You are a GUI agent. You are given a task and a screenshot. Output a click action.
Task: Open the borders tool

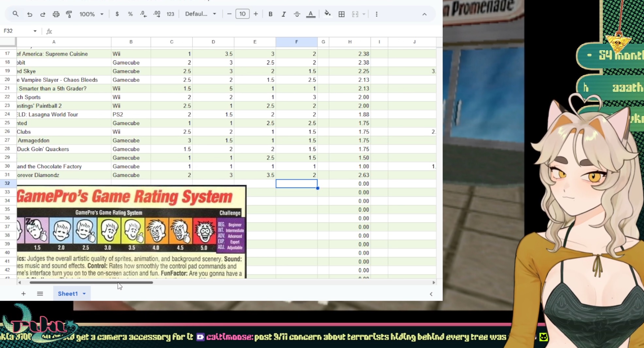point(341,14)
